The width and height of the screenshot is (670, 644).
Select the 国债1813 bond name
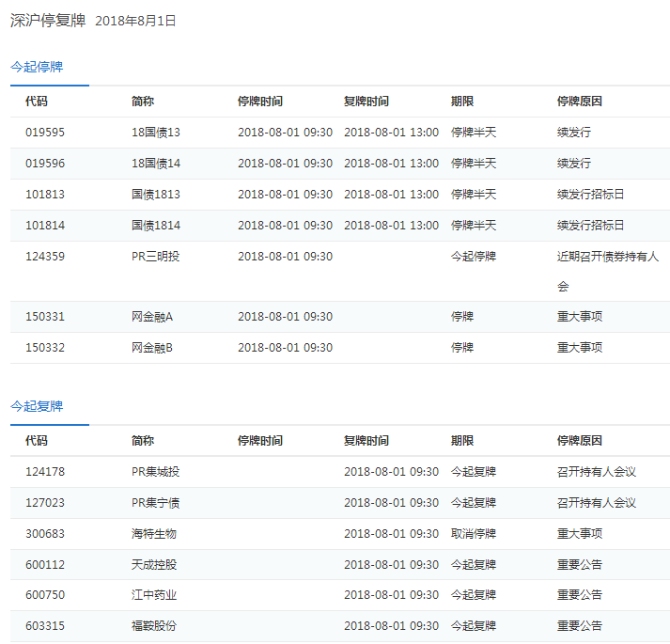pos(156,195)
